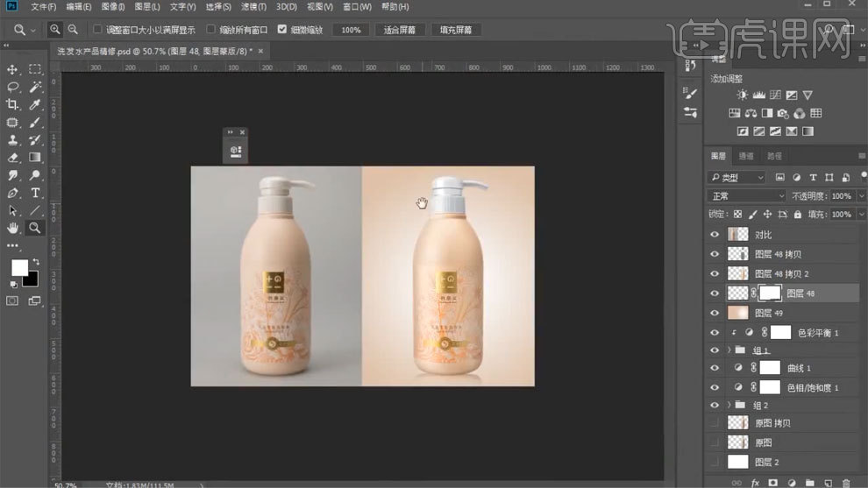The image size is (868, 488).
Task: Switch to the 通道 tab
Action: point(745,156)
